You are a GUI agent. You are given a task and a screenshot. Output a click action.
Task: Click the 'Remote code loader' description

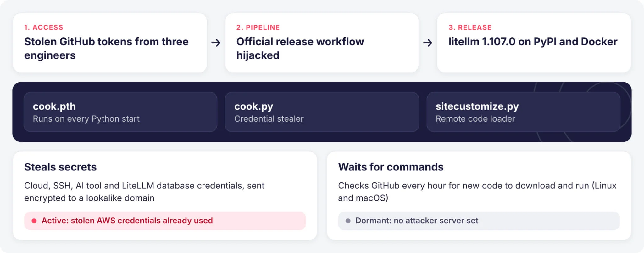[x=475, y=119]
